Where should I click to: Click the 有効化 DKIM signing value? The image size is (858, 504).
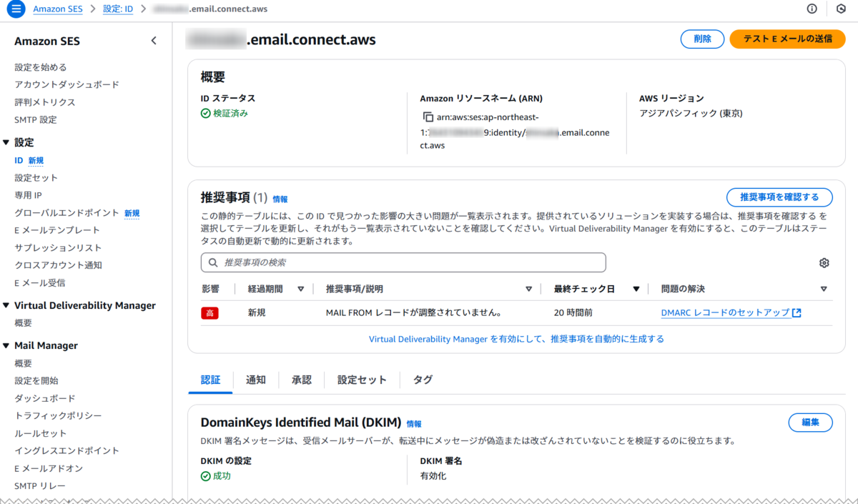click(x=433, y=475)
